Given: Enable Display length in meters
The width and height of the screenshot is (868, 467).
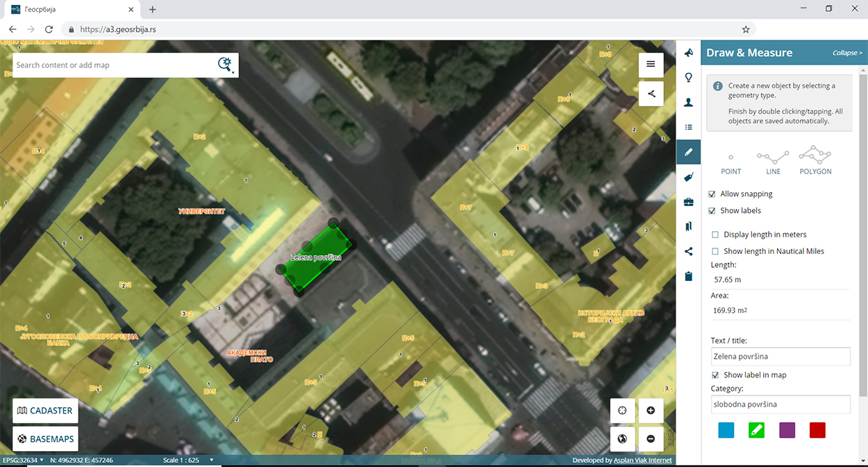Looking at the screenshot, I should [x=715, y=235].
